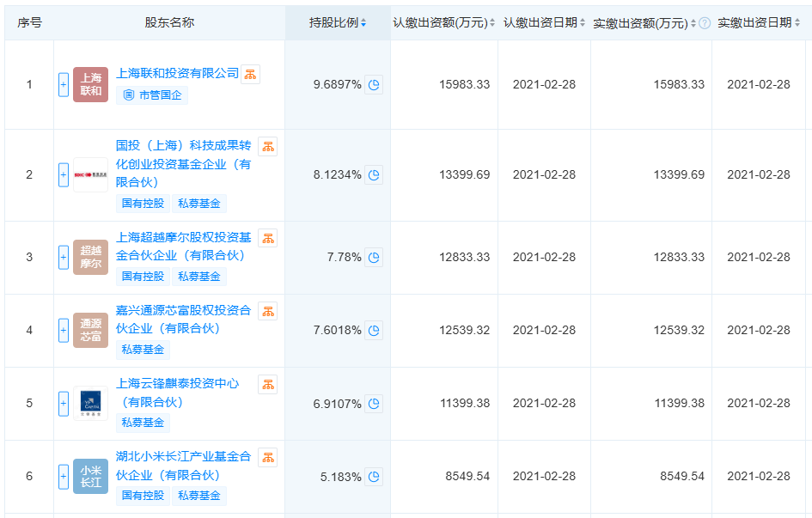Select the 7.78% shareholding value
The width and height of the screenshot is (812, 518).
[x=344, y=257]
